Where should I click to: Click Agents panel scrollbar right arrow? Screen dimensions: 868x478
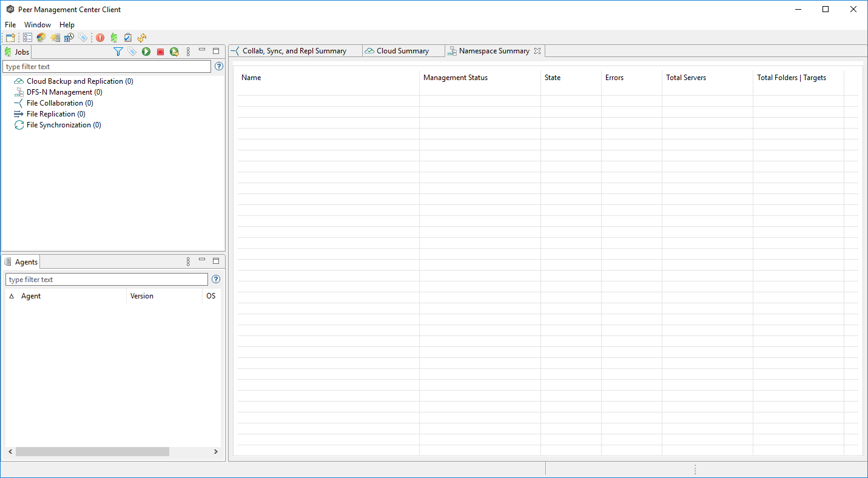(x=216, y=452)
